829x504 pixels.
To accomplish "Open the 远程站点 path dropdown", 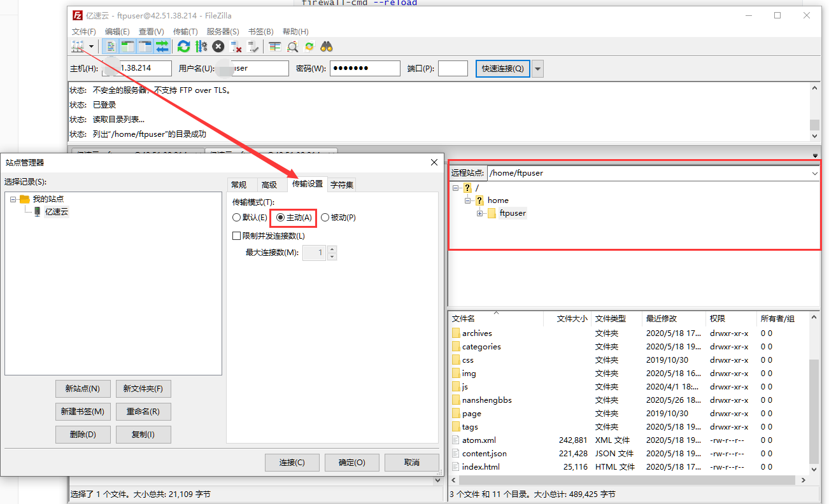I will tap(814, 173).
